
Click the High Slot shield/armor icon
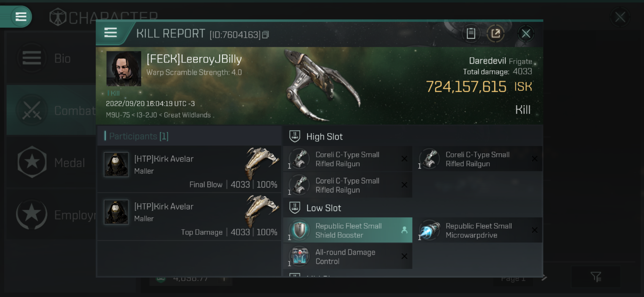[295, 137]
